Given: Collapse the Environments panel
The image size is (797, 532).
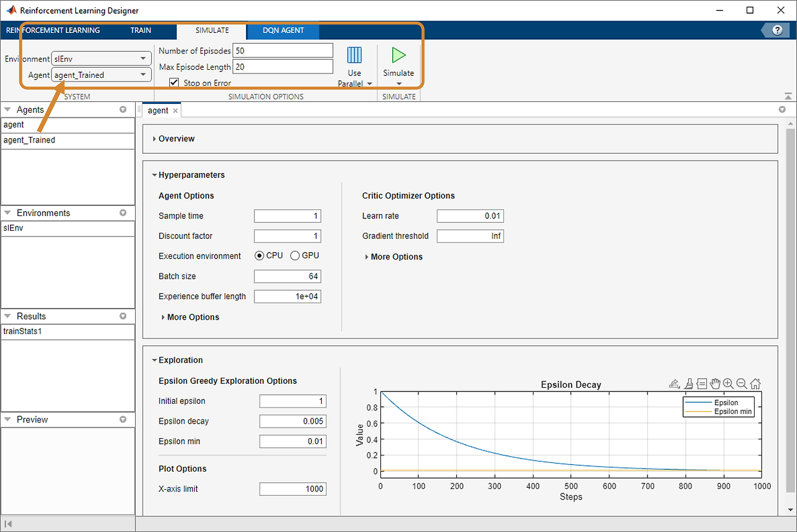Looking at the screenshot, I should point(7,213).
